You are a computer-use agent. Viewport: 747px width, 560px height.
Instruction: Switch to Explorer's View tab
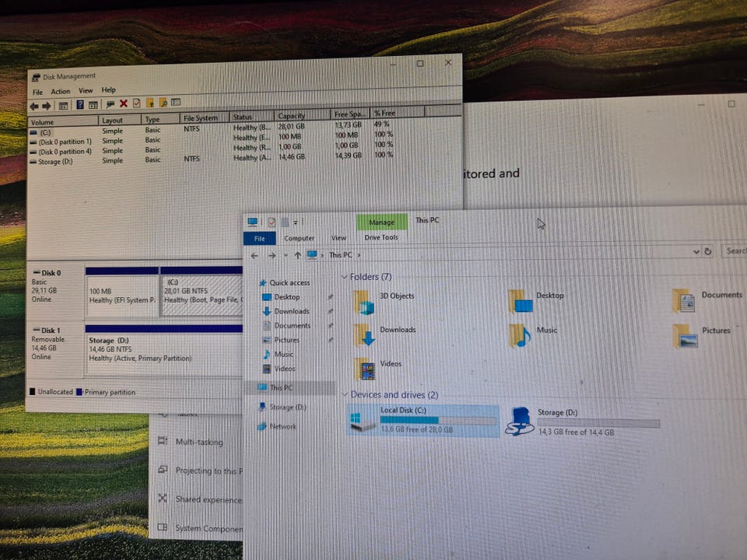[338, 238]
